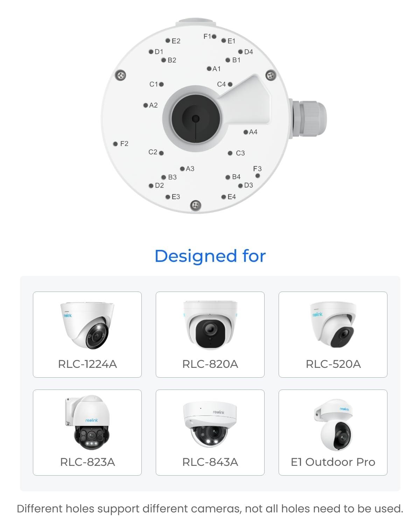
Task: Click mounting hole C3 on the plate
Action: click(230, 153)
